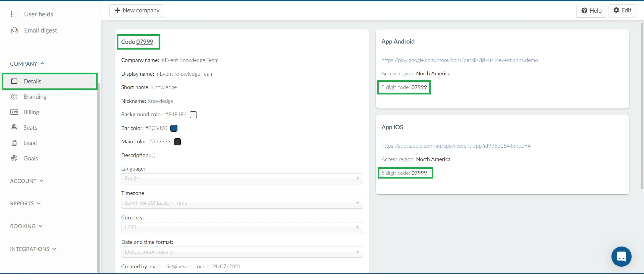Click the Branding copyright icon
Viewport: 644px width, 274px height.
coord(14,96)
